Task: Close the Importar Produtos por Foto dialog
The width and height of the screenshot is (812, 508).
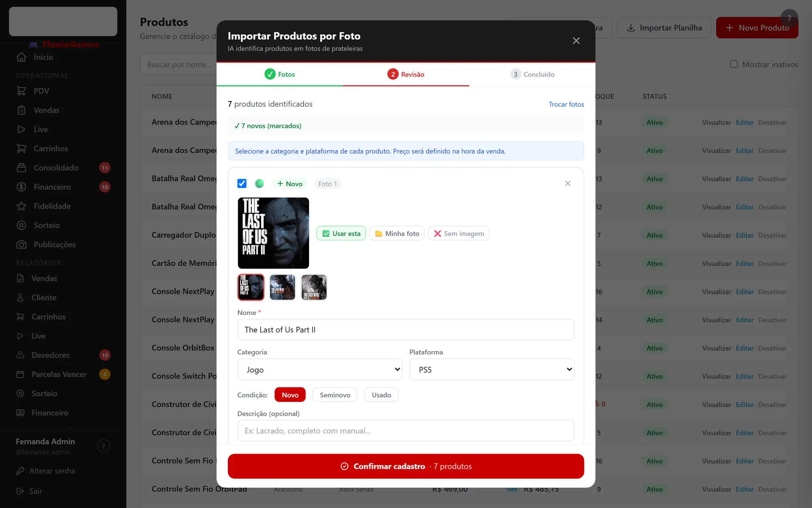Action: point(576,41)
